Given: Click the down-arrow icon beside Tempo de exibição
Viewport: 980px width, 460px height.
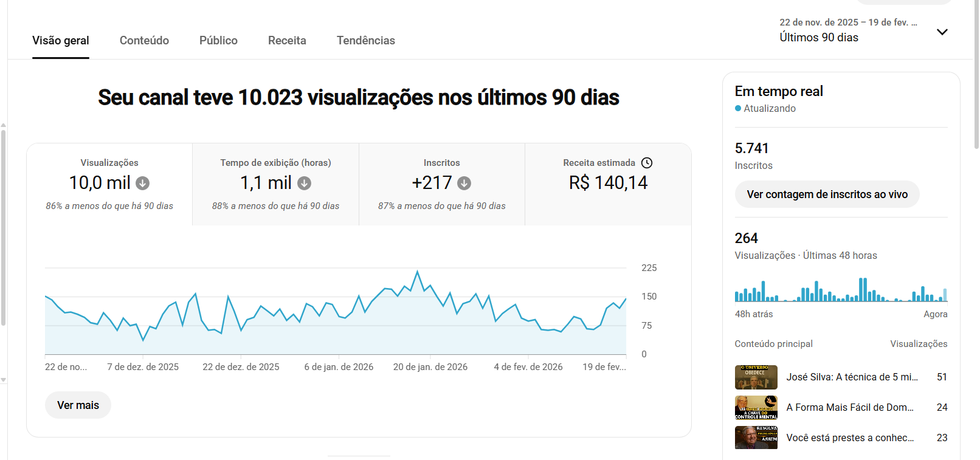Looking at the screenshot, I should pos(305,183).
